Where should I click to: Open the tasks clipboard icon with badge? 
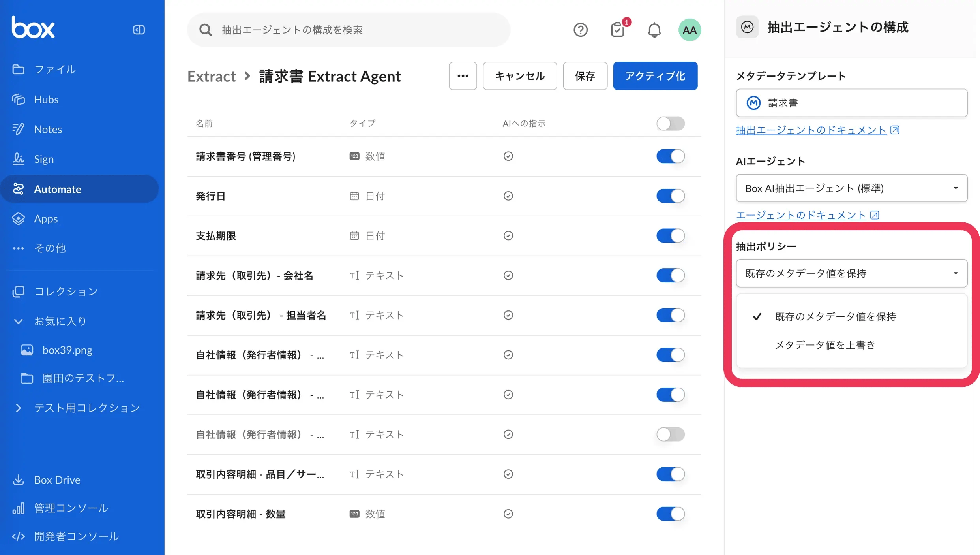pyautogui.click(x=618, y=30)
